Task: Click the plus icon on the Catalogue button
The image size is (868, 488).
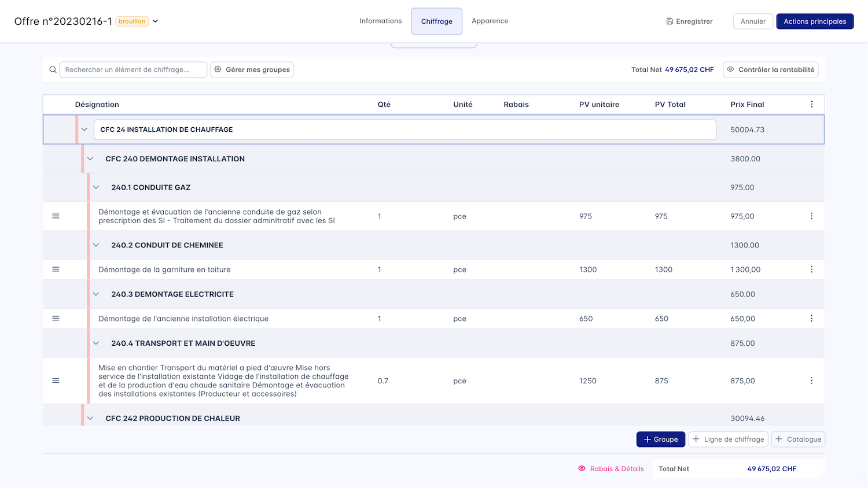Action: [779, 439]
